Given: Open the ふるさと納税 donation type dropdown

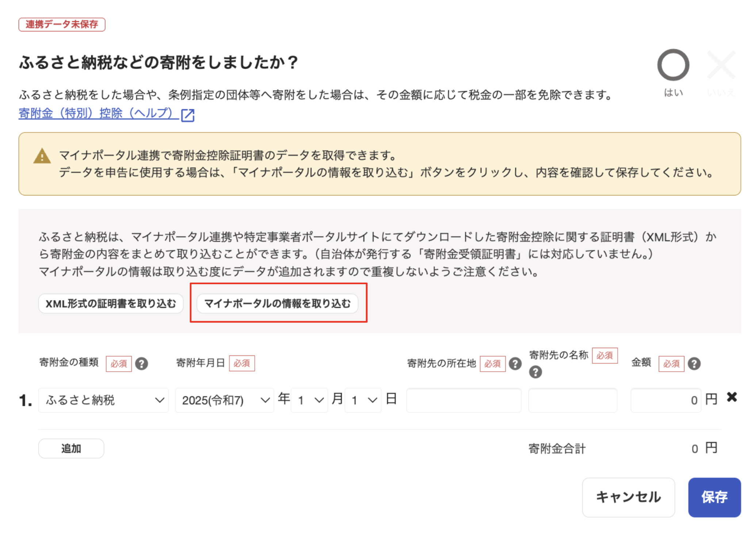Looking at the screenshot, I should pyautogui.click(x=103, y=400).
